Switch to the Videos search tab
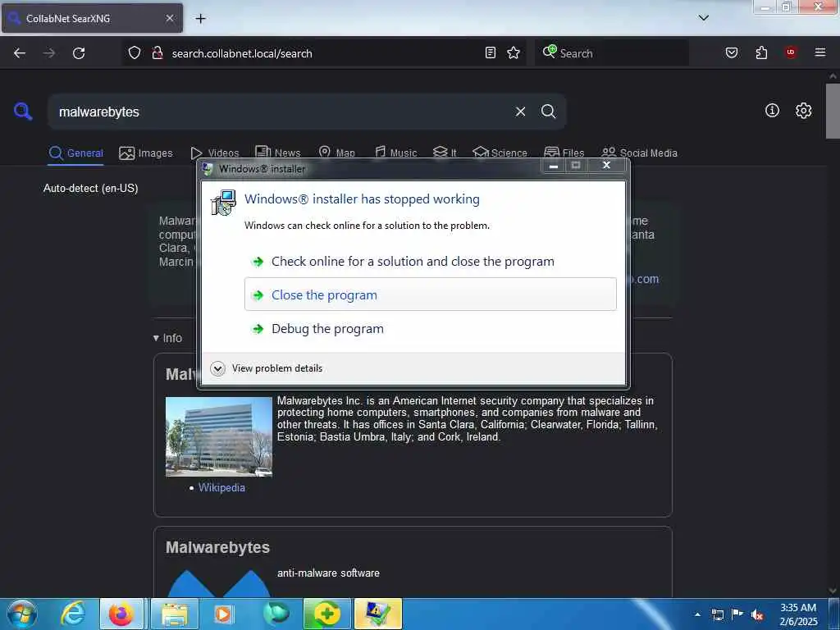 (x=214, y=153)
